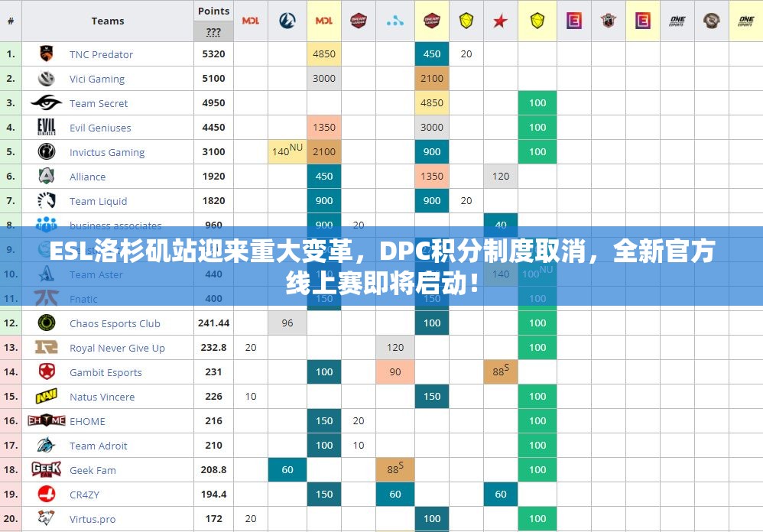Click Invictus Gaming's 140 superscript score cell
Viewport: 763px width, 532px height.
[x=287, y=151]
